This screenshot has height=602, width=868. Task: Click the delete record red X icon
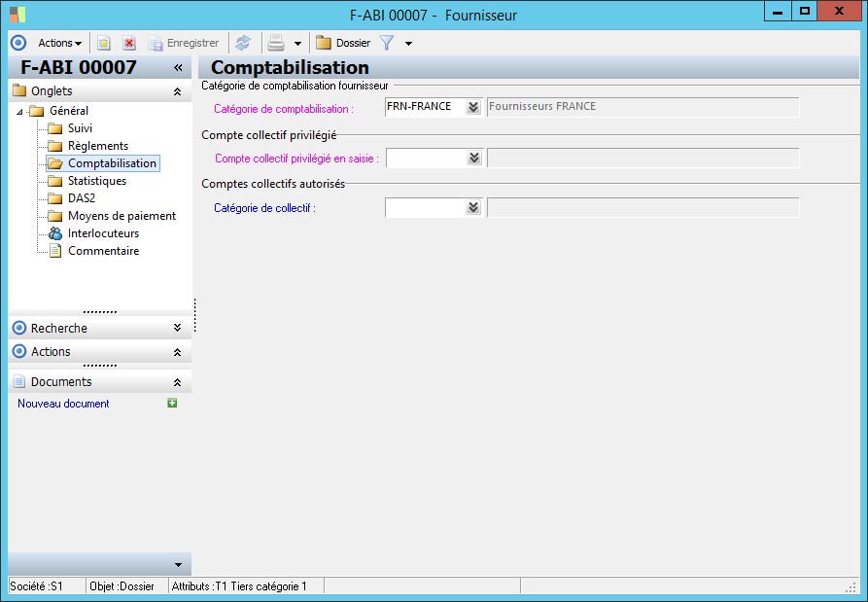click(x=129, y=43)
